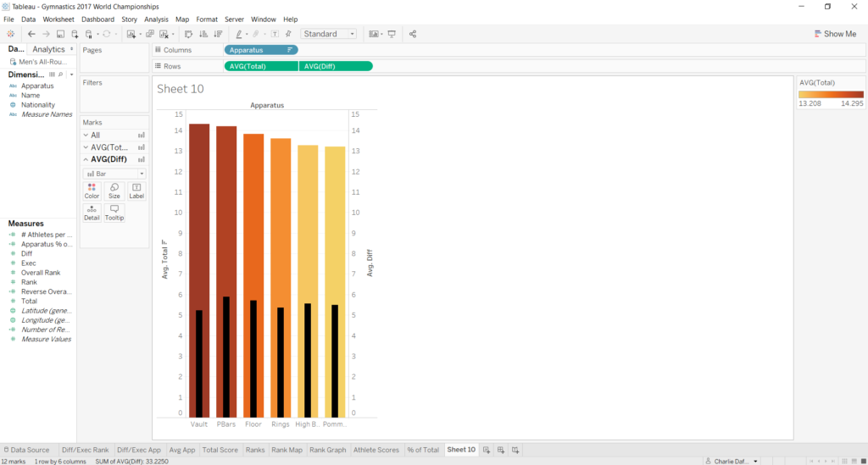Expand the All marks section
The image size is (868, 465).
point(86,135)
